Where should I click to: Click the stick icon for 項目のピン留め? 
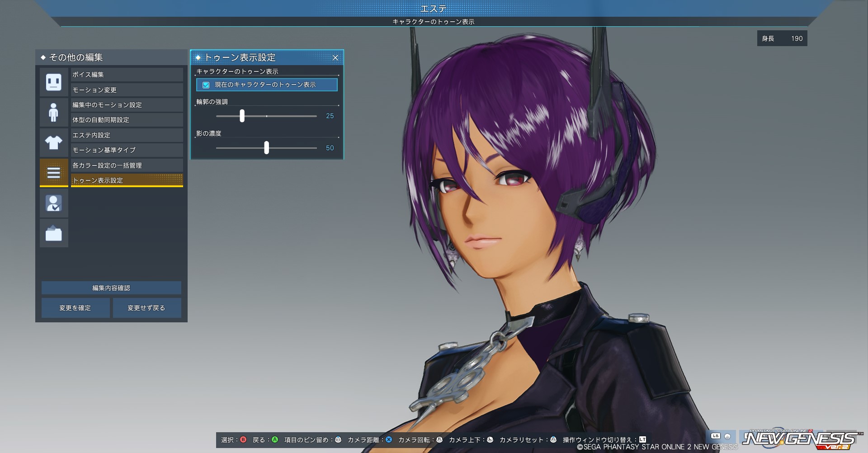click(x=338, y=439)
